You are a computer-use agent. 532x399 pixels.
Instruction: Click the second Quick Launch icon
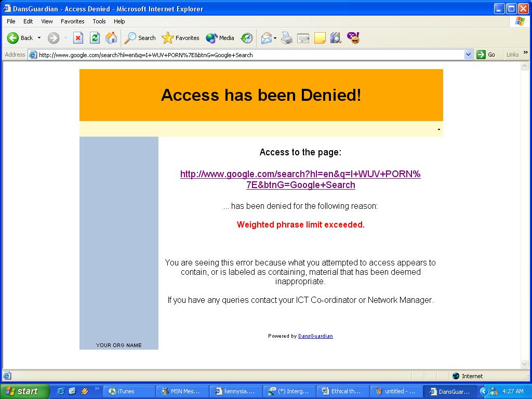72,391
